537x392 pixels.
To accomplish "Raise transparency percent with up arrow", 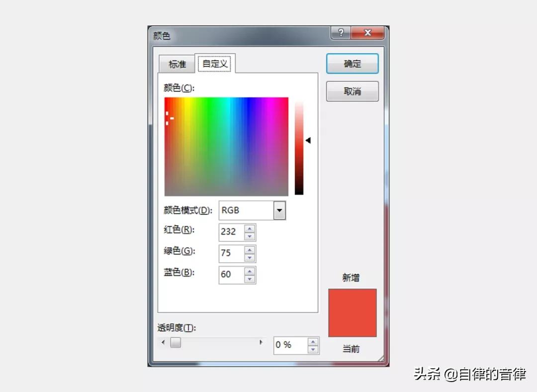I will click(x=313, y=342).
